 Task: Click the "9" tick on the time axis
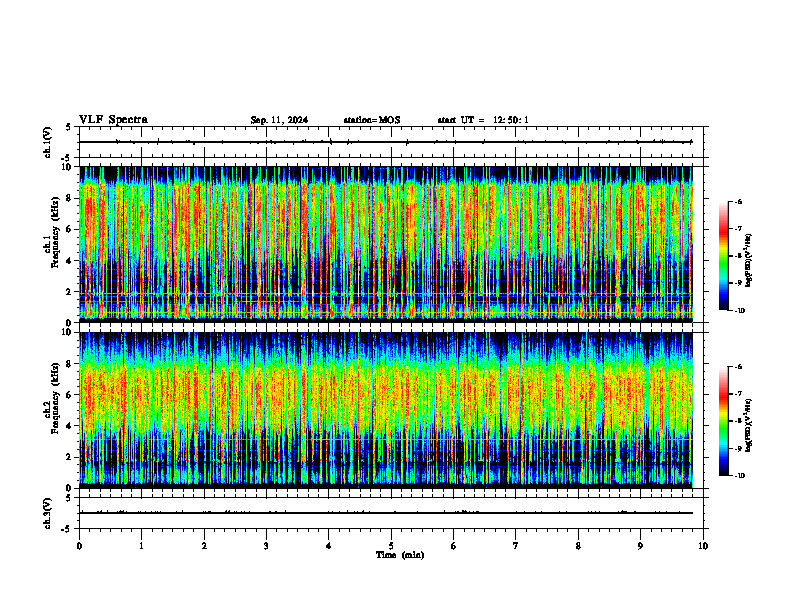tap(640, 546)
